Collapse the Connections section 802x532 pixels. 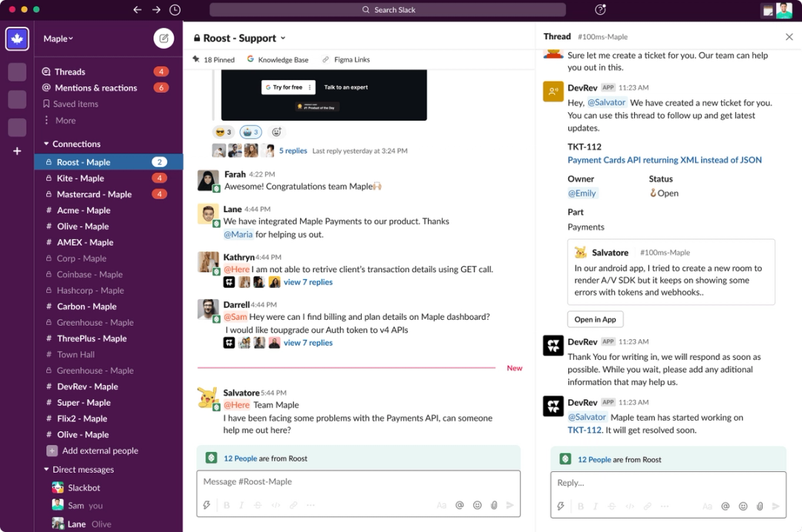(x=46, y=144)
